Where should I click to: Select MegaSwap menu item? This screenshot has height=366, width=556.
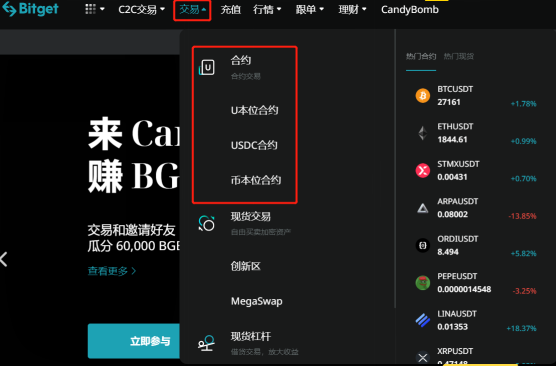click(x=257, y=301)
